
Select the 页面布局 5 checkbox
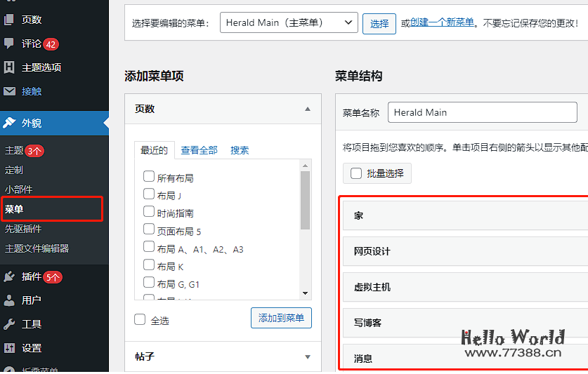point(149,229)
